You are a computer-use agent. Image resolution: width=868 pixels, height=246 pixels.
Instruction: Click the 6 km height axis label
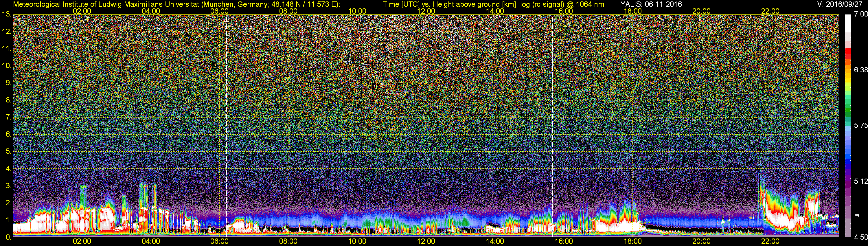[x=8, y=135]
